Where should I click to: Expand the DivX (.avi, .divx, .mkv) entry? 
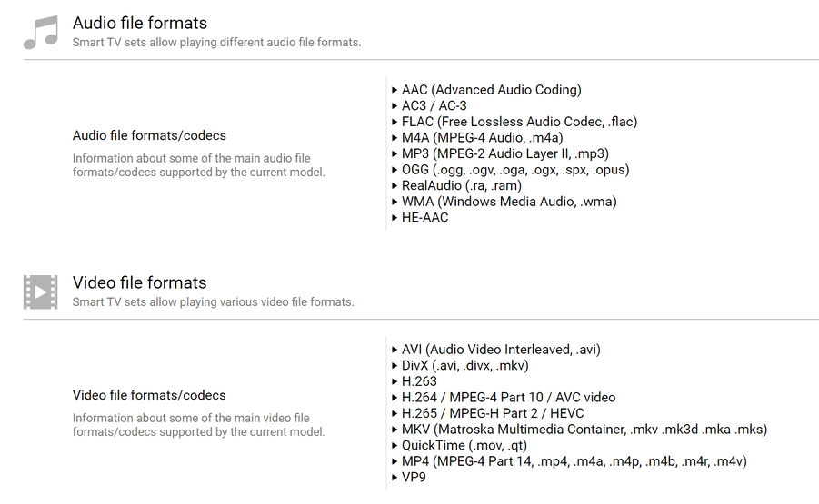464,366
